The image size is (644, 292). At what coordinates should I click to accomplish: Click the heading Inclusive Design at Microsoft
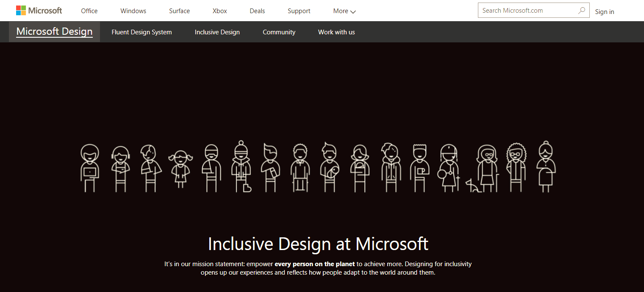pos(318,244)
